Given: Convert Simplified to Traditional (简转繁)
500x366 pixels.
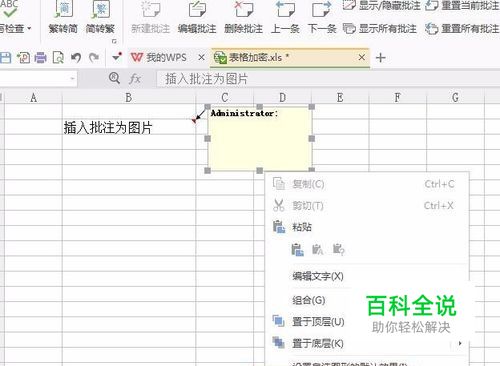Looking at the screenshot, I should pos(100,17).
